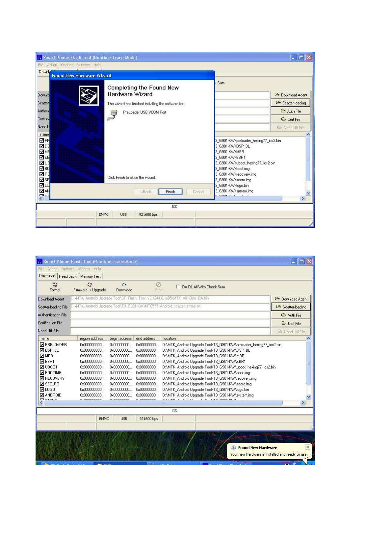Viewport: 392px width, 554px height.
Task: Click Download Agent button behind the hardware wizard
Action: coord(290,95)
